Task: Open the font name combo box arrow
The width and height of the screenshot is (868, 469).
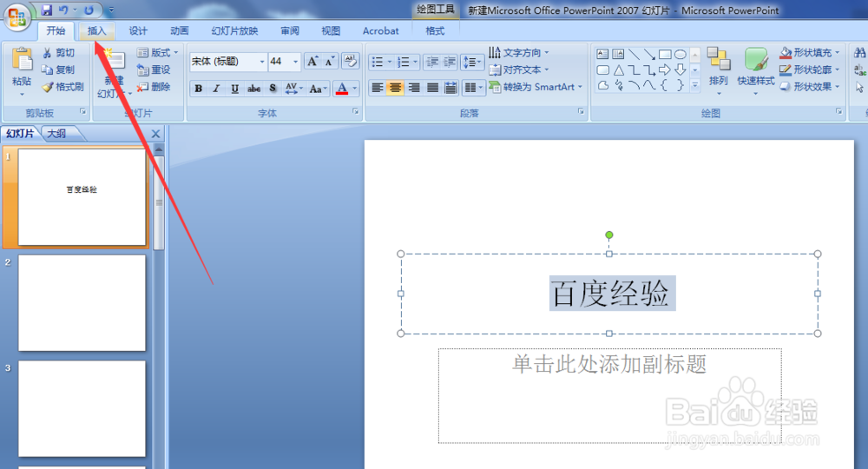Action: pyautogui.click(x=262, y=62)
